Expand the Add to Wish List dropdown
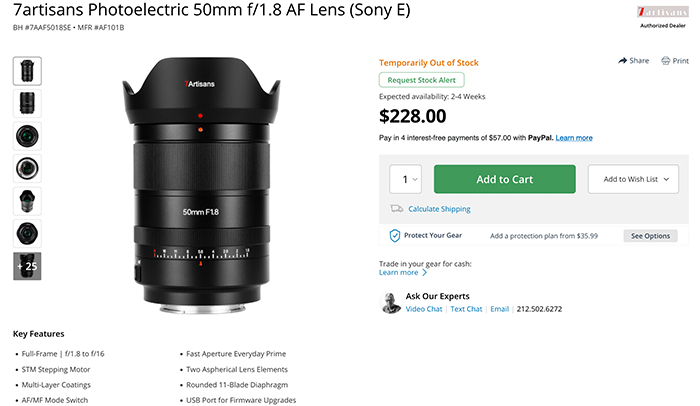 (x=633, y=179)
